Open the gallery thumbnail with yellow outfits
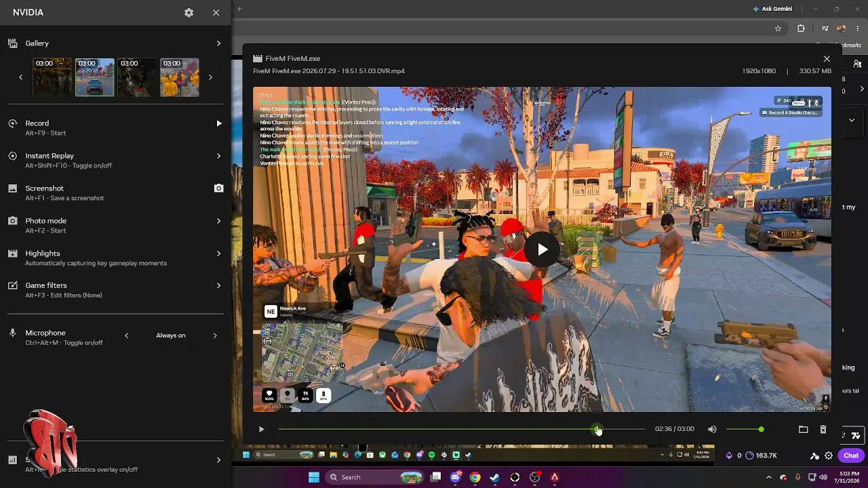This screenshot has height=488, width=868. coord(180,77)
